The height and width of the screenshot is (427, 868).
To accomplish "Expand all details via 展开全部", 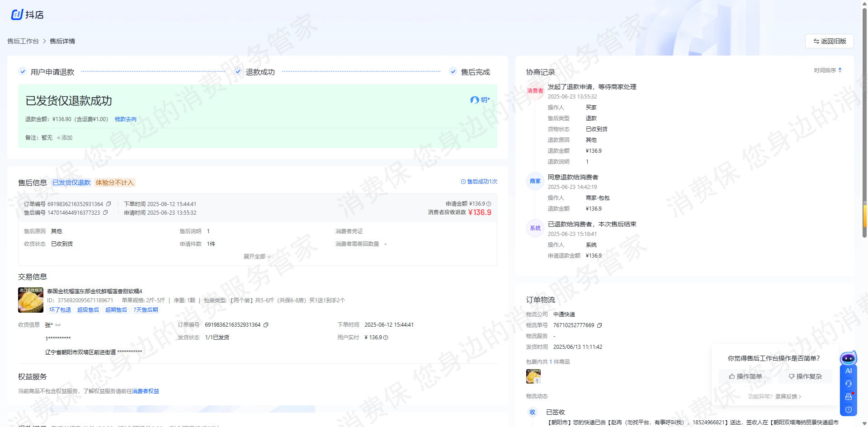I will pyautogui.click(x=257, y=257).
